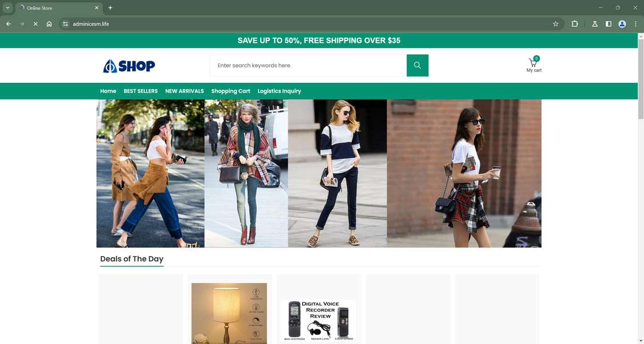Click the fashion street-style banner image
Image resolution: width=644 pixels, height=344 pixels.
(319, 173)
